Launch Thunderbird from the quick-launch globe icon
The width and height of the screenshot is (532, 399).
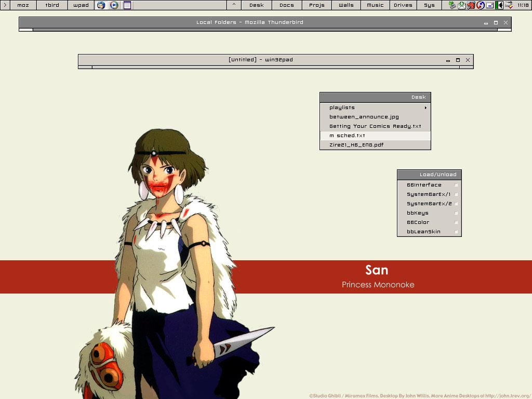point(101,5)
